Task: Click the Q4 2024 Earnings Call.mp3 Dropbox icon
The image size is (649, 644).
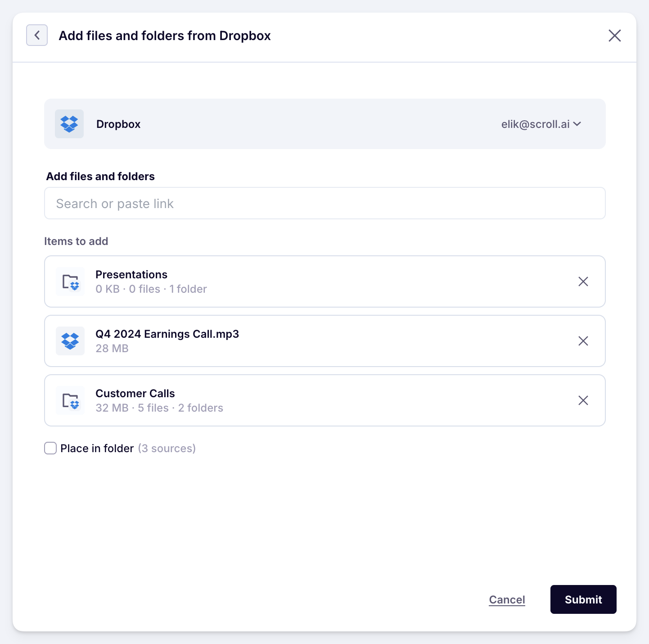Action: click(x=70, y=341)
